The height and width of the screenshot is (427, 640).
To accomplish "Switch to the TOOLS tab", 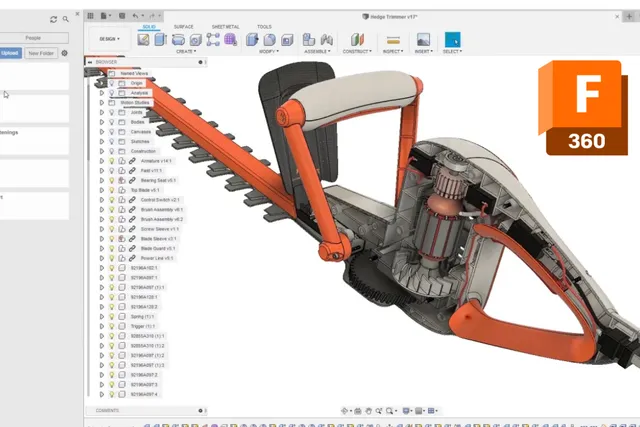I will [264, 27].
